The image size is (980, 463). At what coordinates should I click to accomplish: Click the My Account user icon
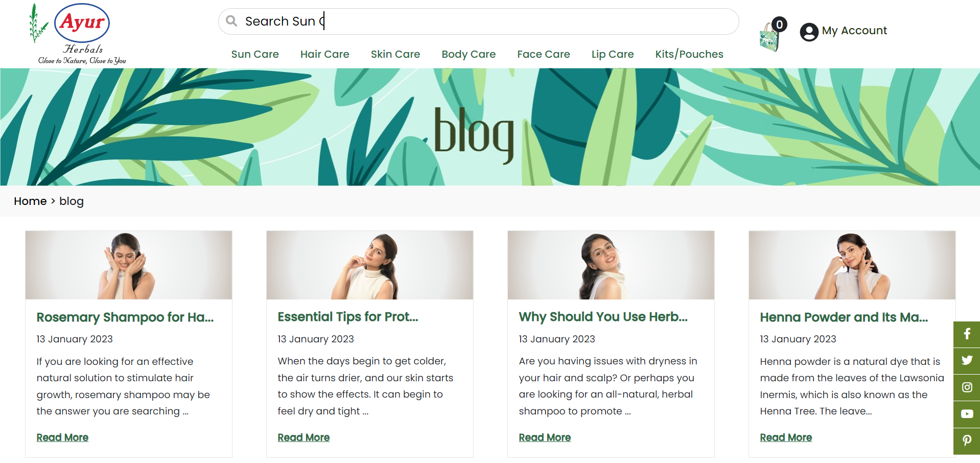[x=809, y=32]
